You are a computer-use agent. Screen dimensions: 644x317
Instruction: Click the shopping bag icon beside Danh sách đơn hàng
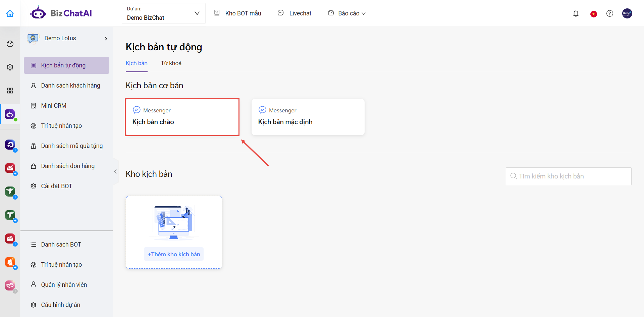(34, 166)
